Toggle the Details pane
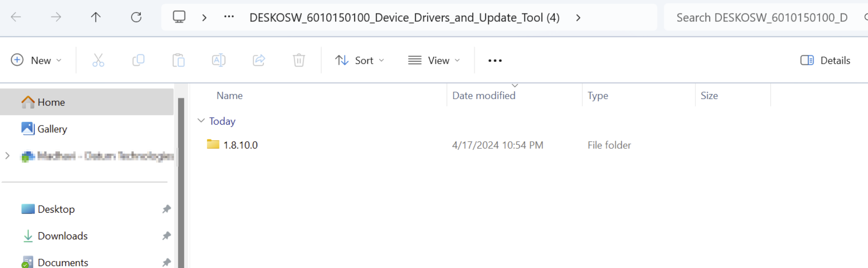This screenshot has height=268, width=868. coord(825,60)
